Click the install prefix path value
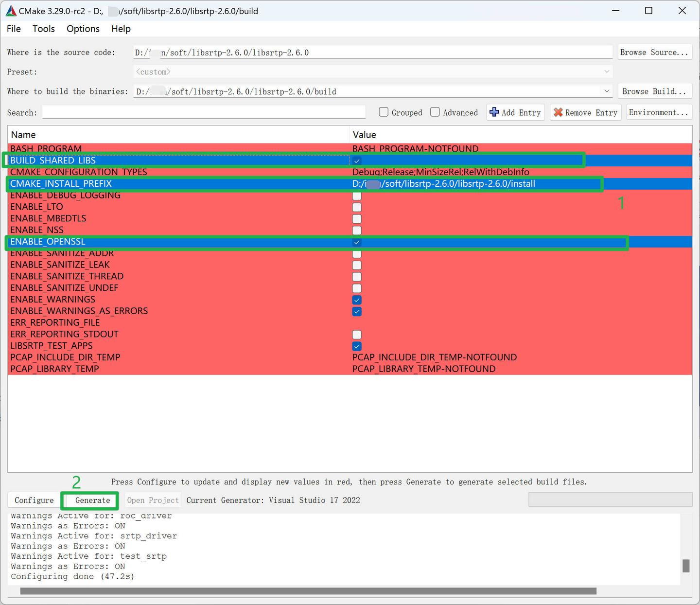 point(443,184)
